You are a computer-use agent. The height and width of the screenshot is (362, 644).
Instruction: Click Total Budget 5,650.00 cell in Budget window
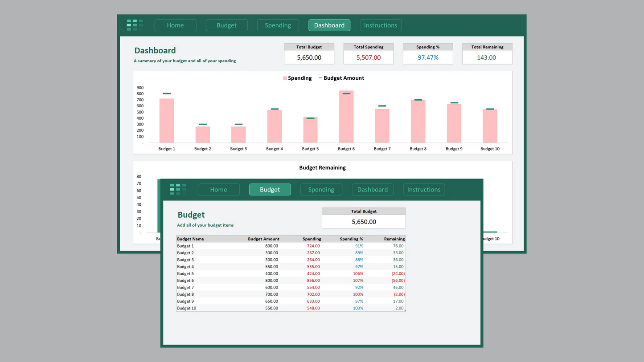pos(364,222)
